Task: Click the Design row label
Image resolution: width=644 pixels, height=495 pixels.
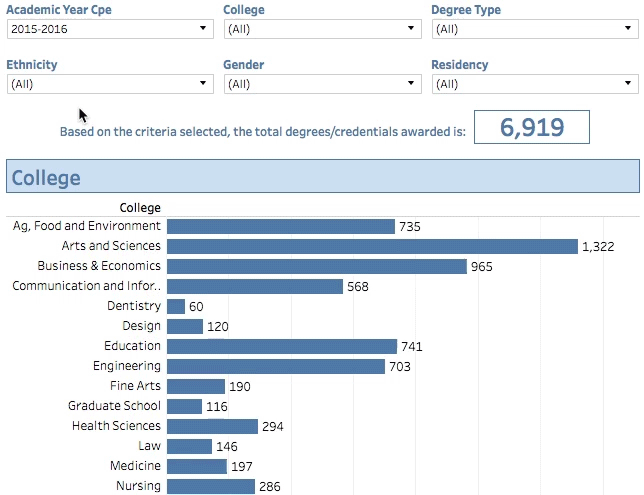Action: pyautogui.click(x=141, y=326)
